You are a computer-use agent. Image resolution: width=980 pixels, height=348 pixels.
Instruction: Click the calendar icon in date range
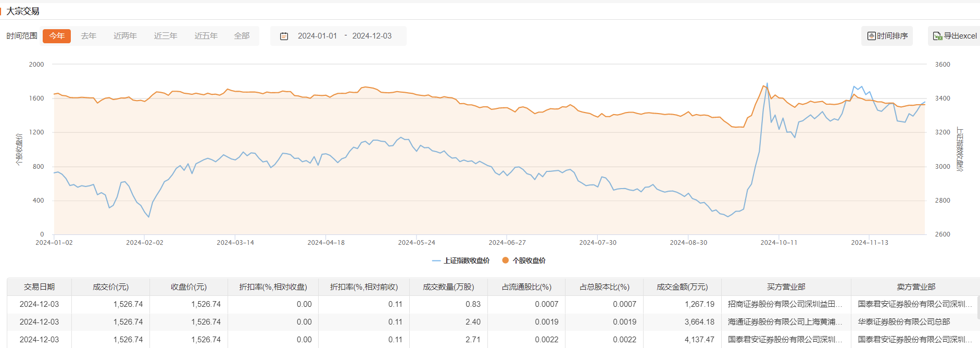pos(284,36)
